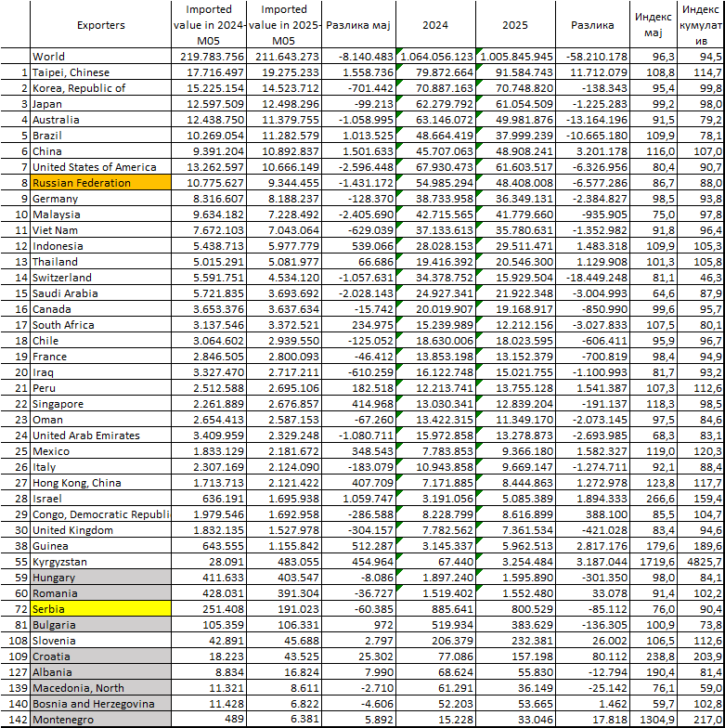Select the grey Hungary cell
Screen dimensions: 725x728
(100, 578)
